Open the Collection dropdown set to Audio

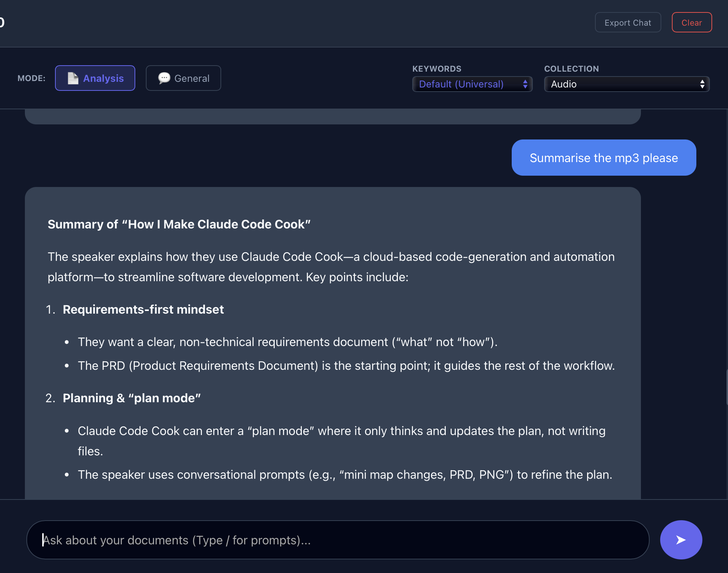[626, 84]
